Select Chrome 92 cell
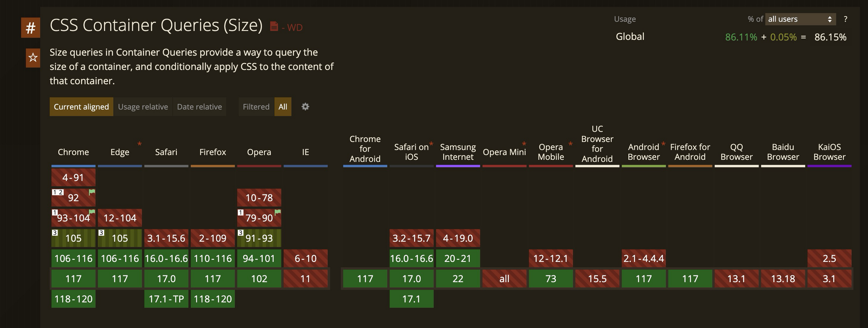The height and width of the screenshot is (328, 868). (x=73, y=198)
